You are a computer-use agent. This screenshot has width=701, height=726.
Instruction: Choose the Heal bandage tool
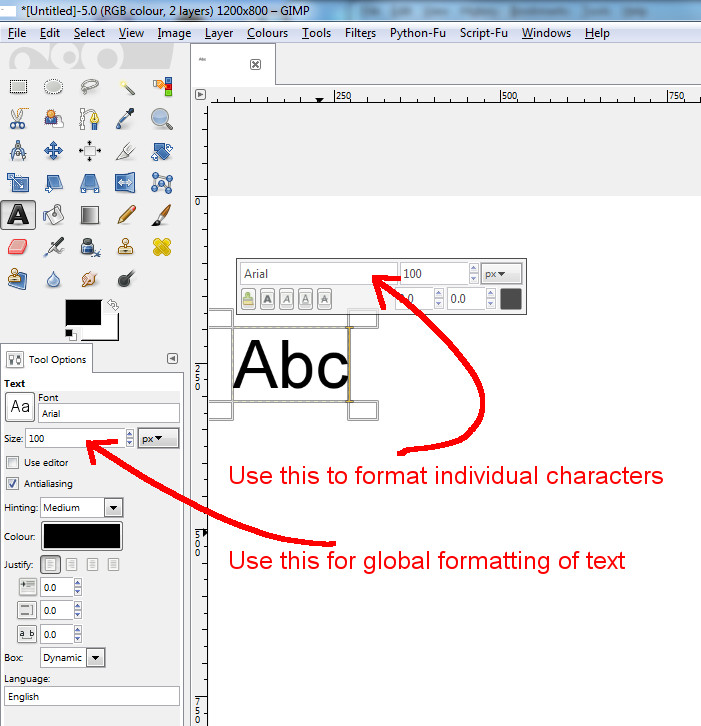point(161,246)
